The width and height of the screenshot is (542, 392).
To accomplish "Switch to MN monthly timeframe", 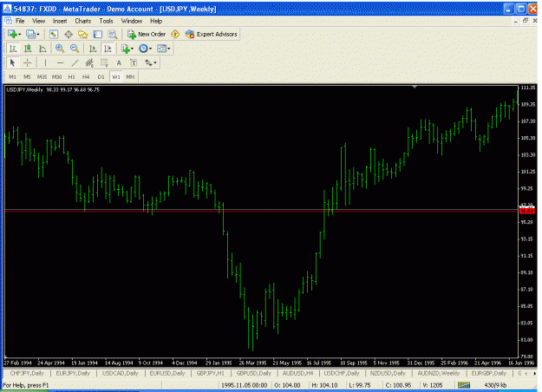I will 130,77.
